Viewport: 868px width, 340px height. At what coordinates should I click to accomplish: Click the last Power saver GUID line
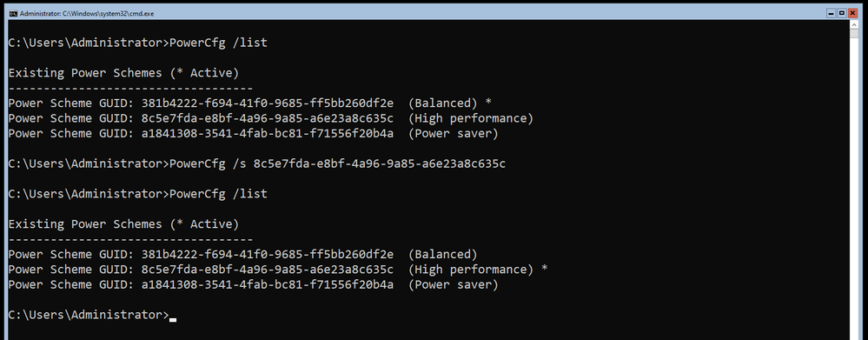(x=254, y=284)
